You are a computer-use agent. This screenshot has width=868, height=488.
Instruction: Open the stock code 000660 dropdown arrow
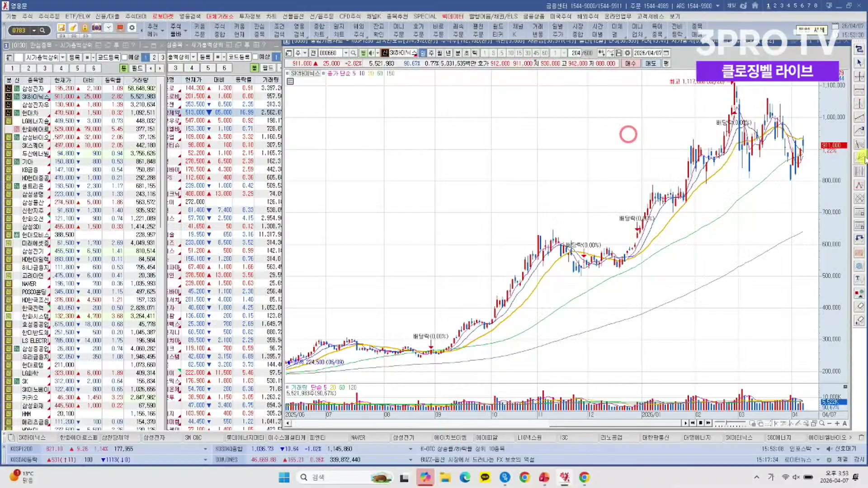point(346,53)
